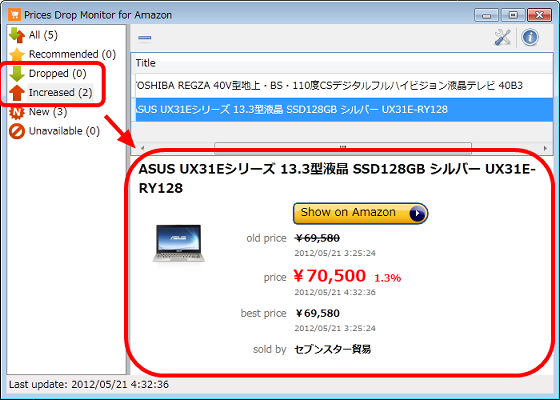Viewport: 560px width, 400px height.
Task: Click the Last update status bar text
Action: click(89, 385)
